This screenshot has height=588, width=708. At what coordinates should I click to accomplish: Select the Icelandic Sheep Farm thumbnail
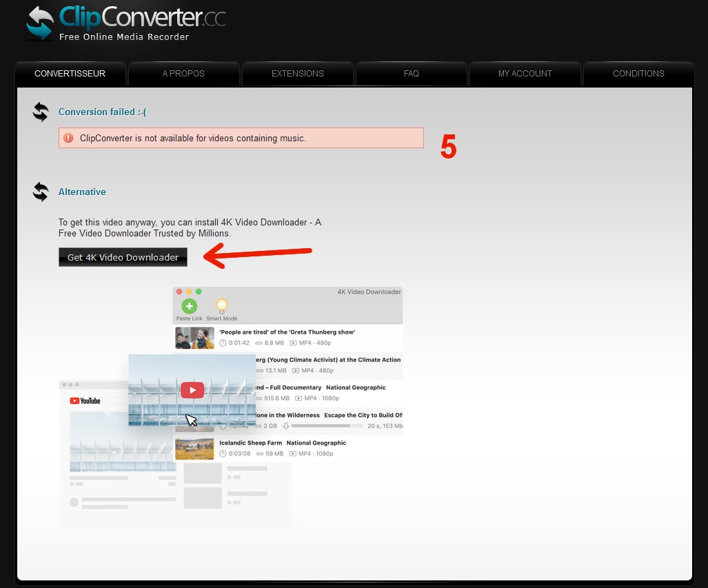[x=194, y=449]
